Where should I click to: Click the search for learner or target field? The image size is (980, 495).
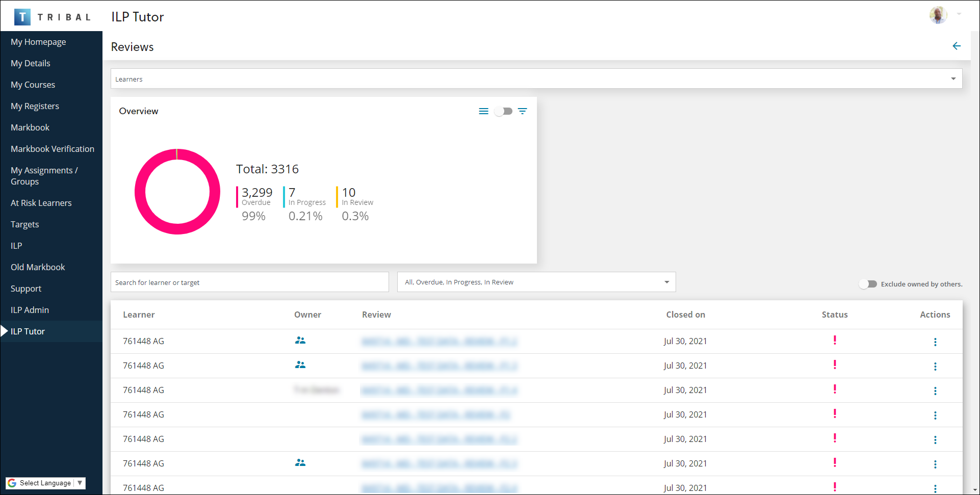249,282
